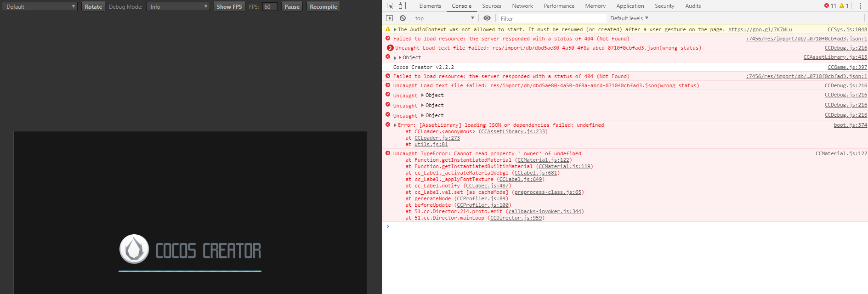Select the inspect element icon in DevTools

coord(390,6)
